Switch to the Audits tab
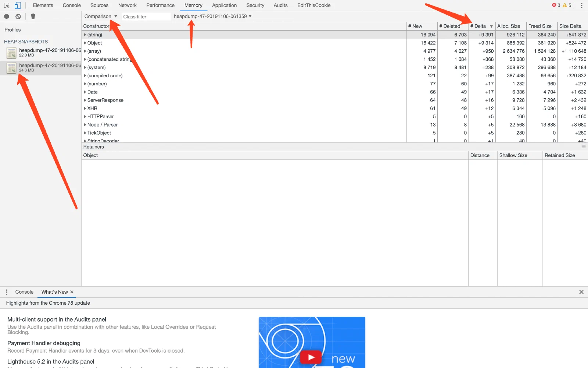This screenshot has width=588, height=368. tap(280, 5)
